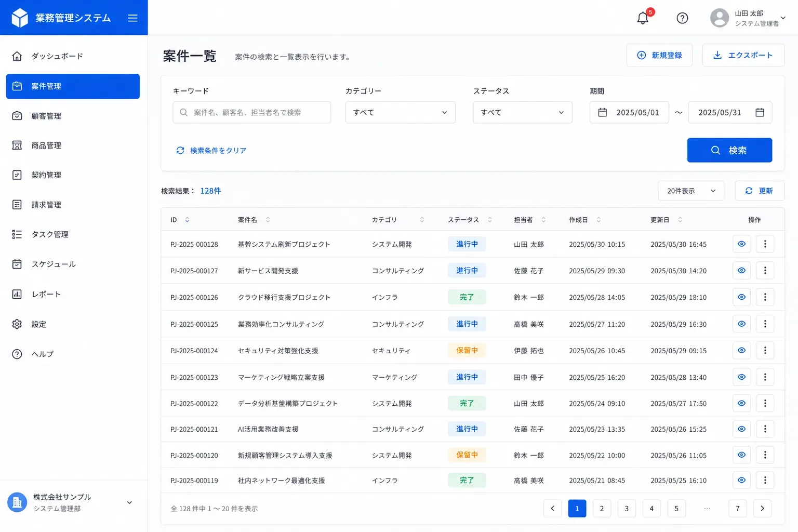This screenshot has width=798, height=532.
Task: Open the ステータス dropdown
Action: pyautogui.click(x=522, y=112)
